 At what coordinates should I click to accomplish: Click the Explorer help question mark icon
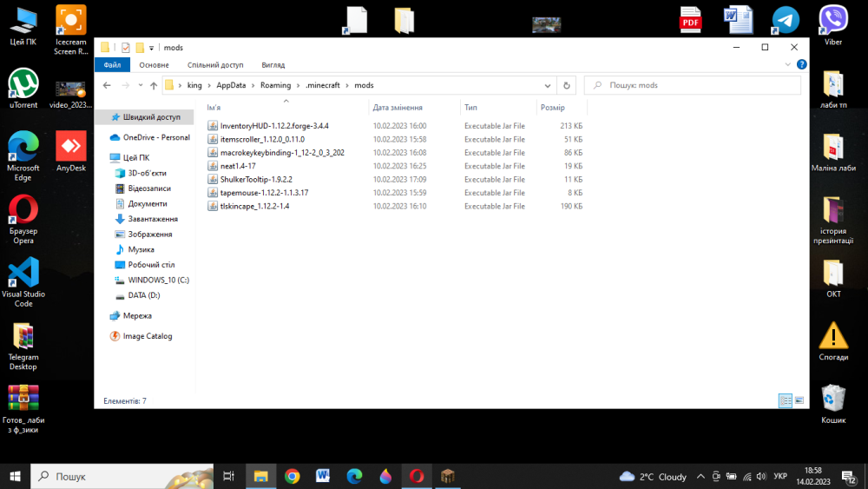click(801, 65)
